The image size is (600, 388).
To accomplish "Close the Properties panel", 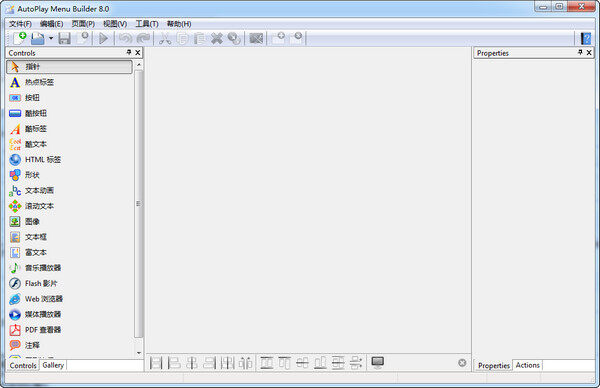I will point(589,52).
